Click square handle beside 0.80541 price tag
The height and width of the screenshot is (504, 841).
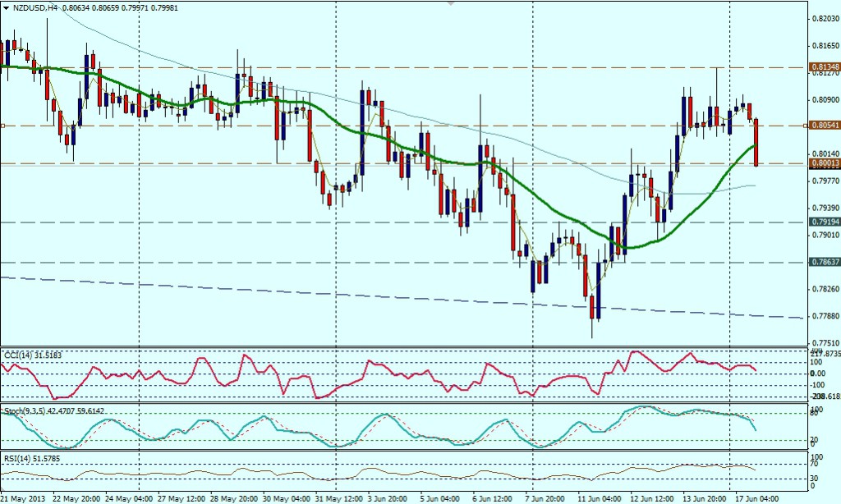point(805,126)
